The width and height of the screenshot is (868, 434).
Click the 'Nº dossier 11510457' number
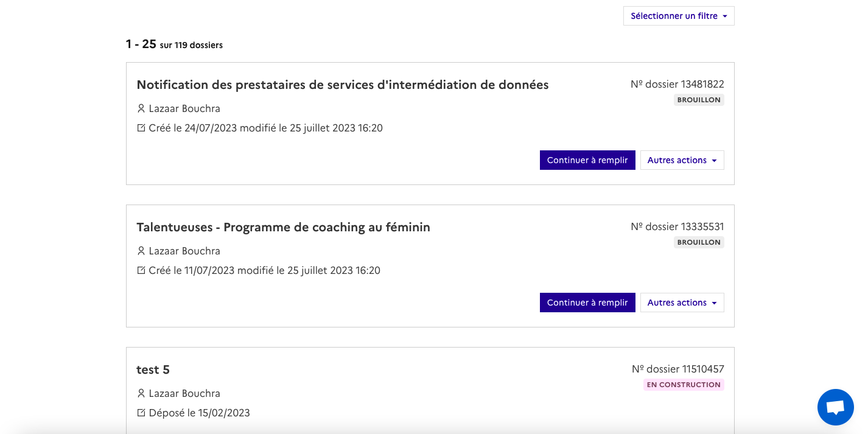pyautogui.click(x=677, y=369)
